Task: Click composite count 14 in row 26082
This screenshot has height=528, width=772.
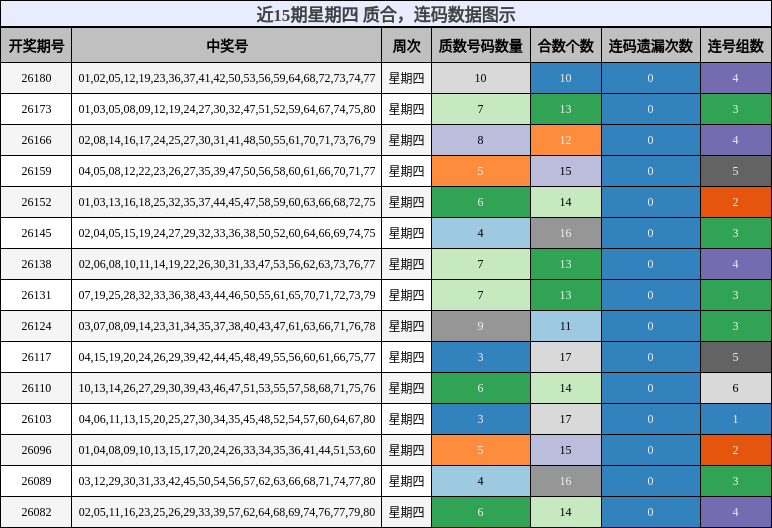Action: pyautogui.click(x=566, y=512)
